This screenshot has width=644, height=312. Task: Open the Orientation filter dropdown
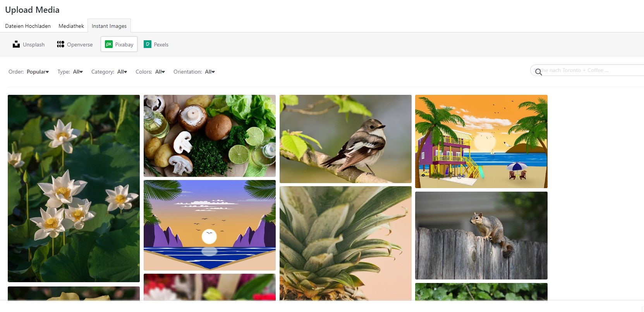[x=210, y=72]
